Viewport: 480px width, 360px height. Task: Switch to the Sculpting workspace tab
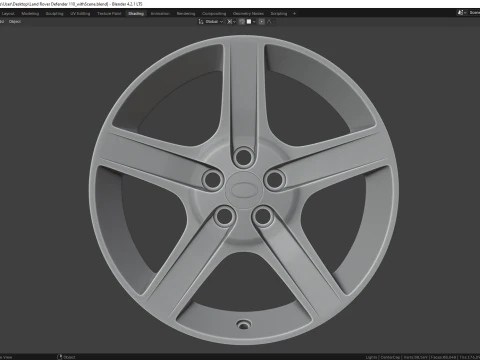tap(54, 14)
